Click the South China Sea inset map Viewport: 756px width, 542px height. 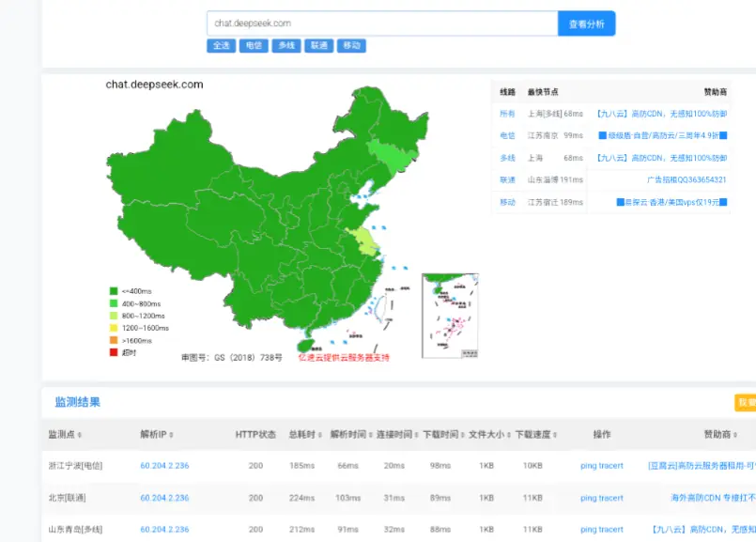[450, 316]
